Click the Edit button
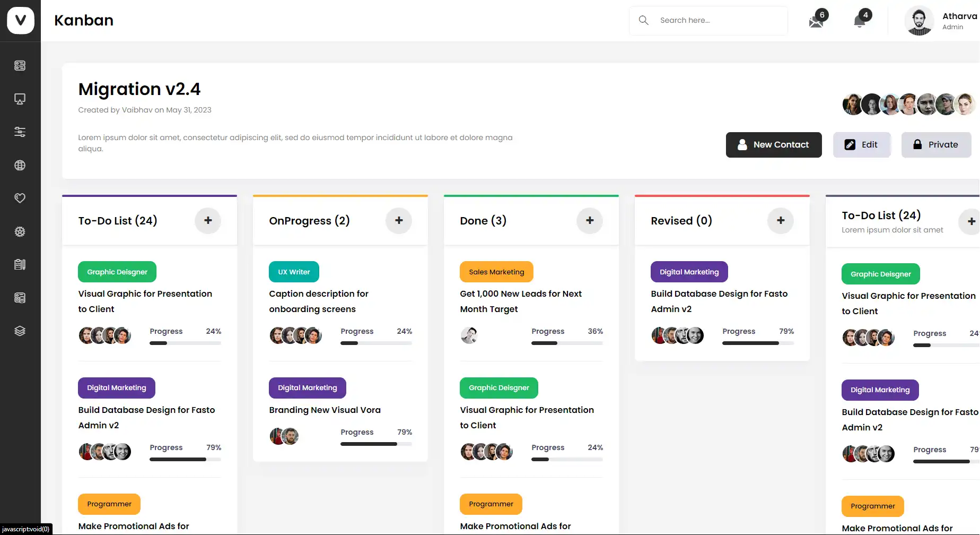This screenshot has width=980, height=535. tap(862, 145)
